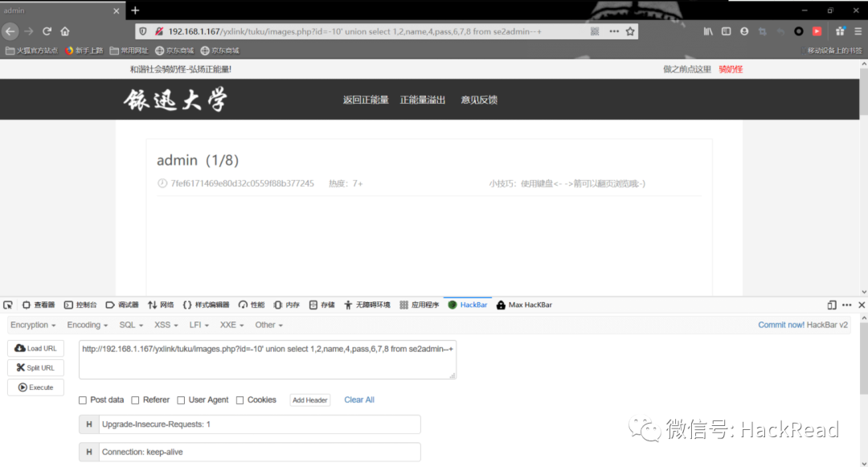Open the Firefox library icon
This screenshot has height=467, width=868.
[x=708, y=31]
